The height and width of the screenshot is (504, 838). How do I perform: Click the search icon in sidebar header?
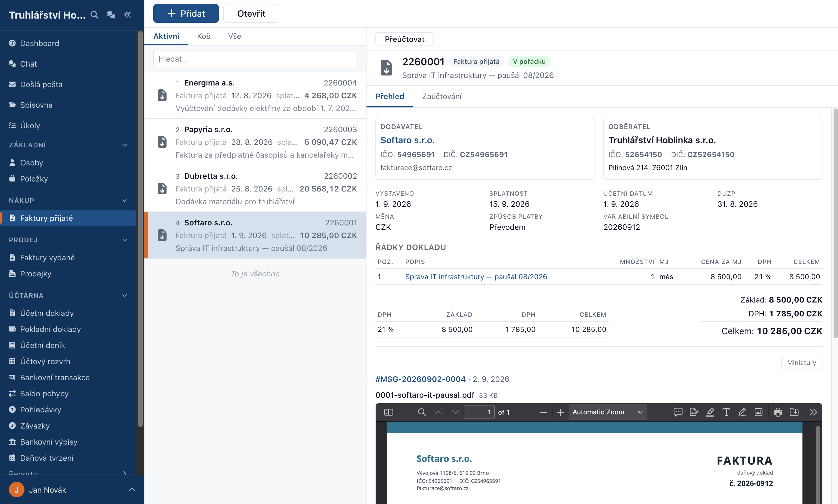click(94, 15)
